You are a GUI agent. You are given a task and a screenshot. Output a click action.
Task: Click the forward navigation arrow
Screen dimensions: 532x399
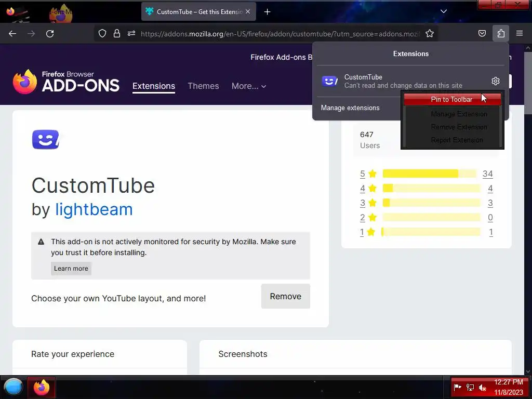click(x=31, y=34)
